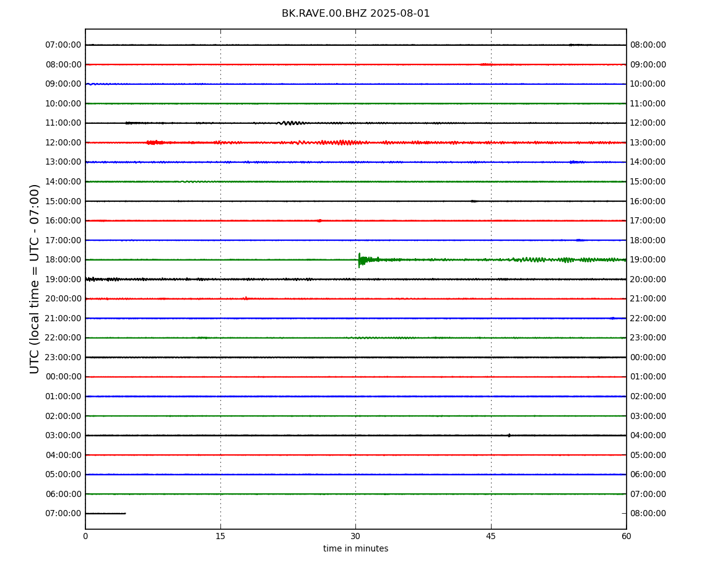This screenshot has height=588, width=712.
Task: Click the left-axis 05:00:00 label
Action: (64, 475)
